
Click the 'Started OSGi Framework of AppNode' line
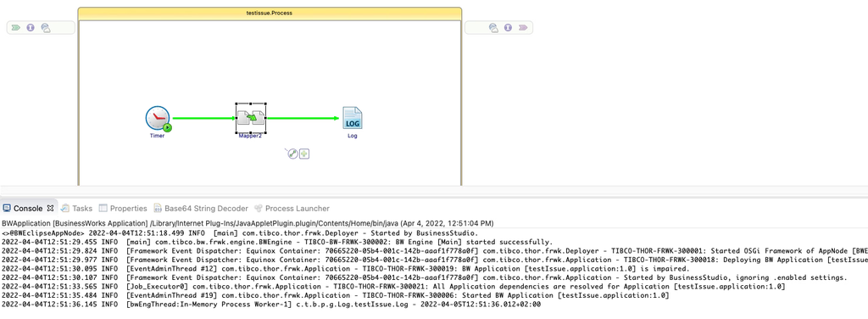pos(435,251)
